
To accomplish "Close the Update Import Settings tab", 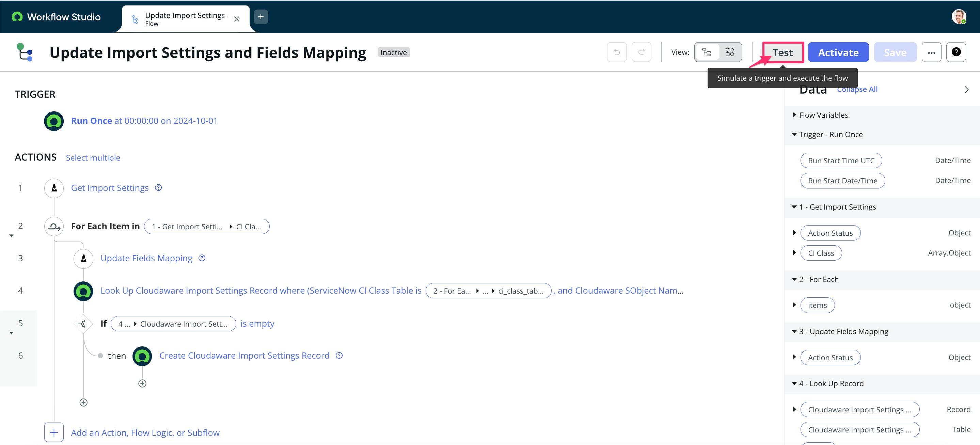I will 236,18.
